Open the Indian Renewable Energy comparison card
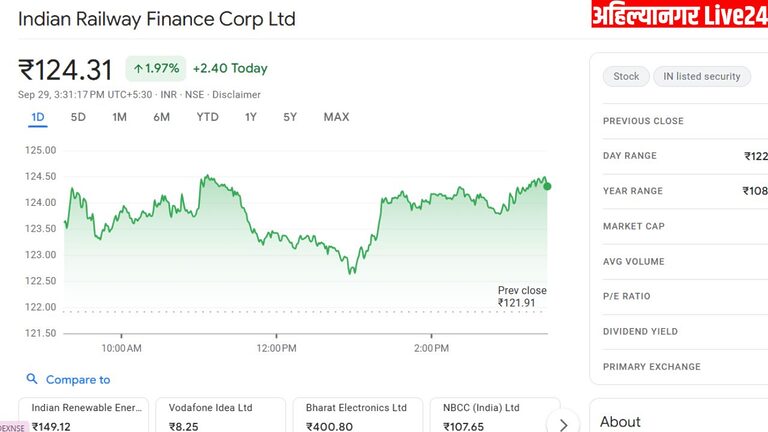 83,416
